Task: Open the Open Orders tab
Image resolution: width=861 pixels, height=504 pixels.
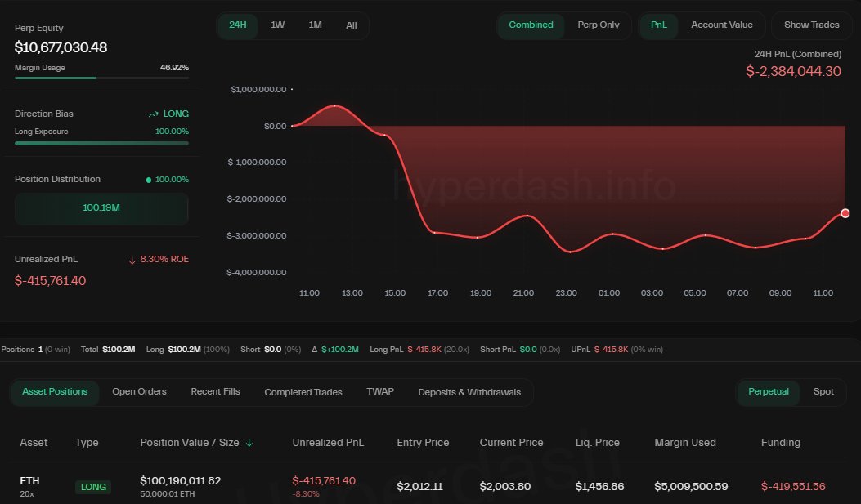Action: tap(139, 392)
